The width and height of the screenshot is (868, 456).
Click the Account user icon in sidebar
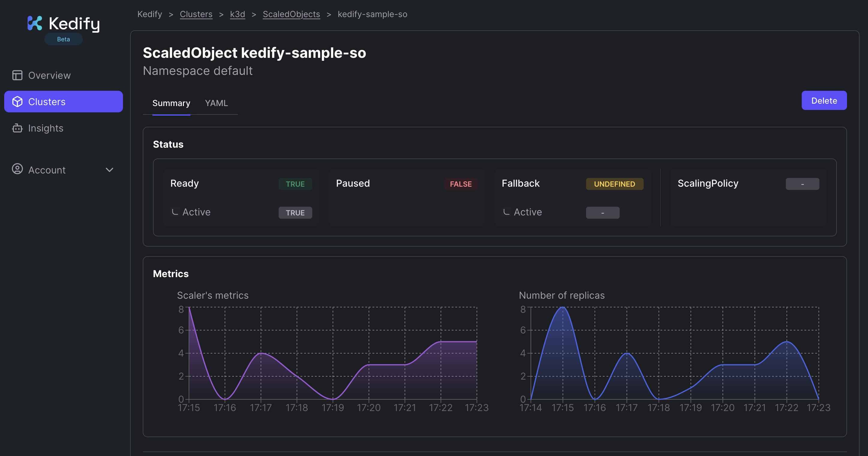[x=17, y=169]
